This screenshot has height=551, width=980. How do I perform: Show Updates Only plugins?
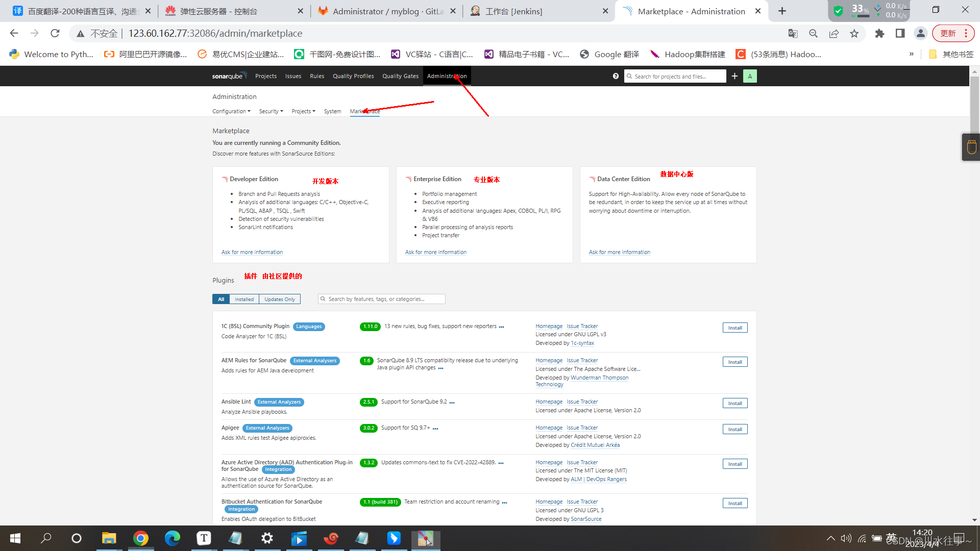(x=279, y=299)
